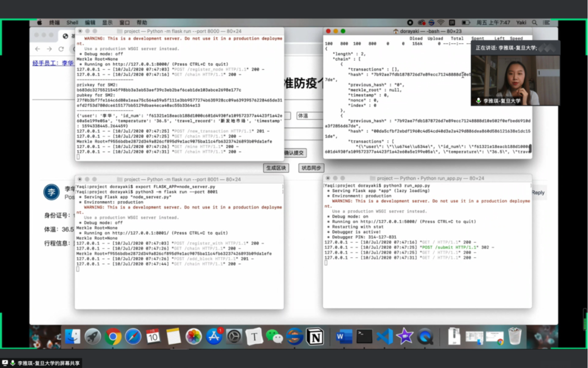
Task: Open the blue-orange S app in dock
Action: [294, 337]
